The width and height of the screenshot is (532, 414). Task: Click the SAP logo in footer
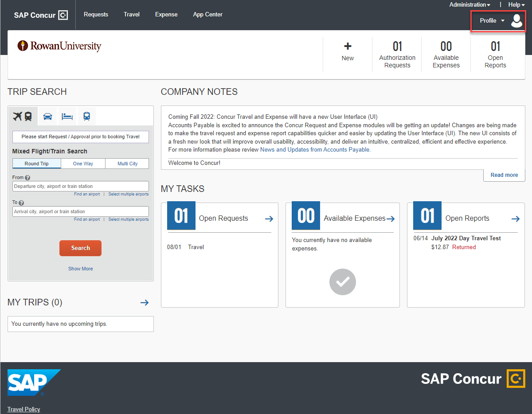click(x=34, y=383)
